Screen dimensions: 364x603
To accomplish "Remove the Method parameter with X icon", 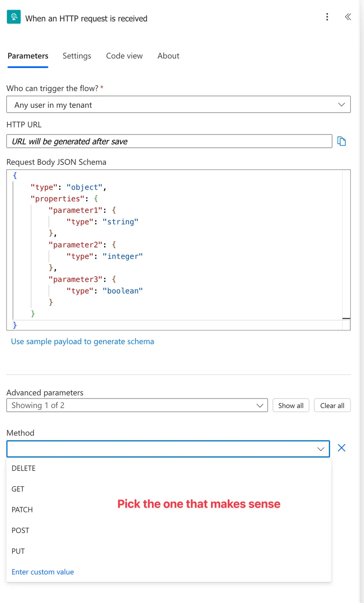I will [x=341, y=448].
